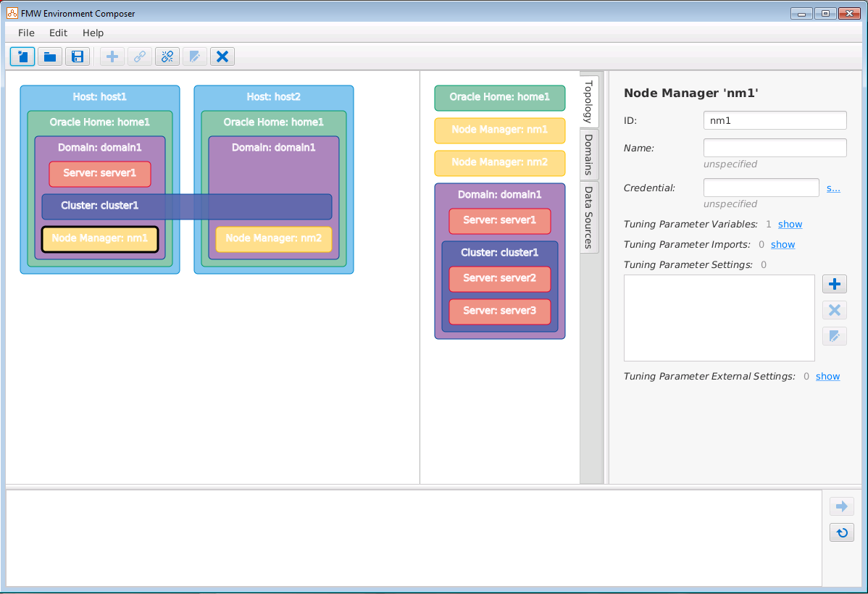
Task: Select Server: server1 in topology palette
Action: click(500, 221)
